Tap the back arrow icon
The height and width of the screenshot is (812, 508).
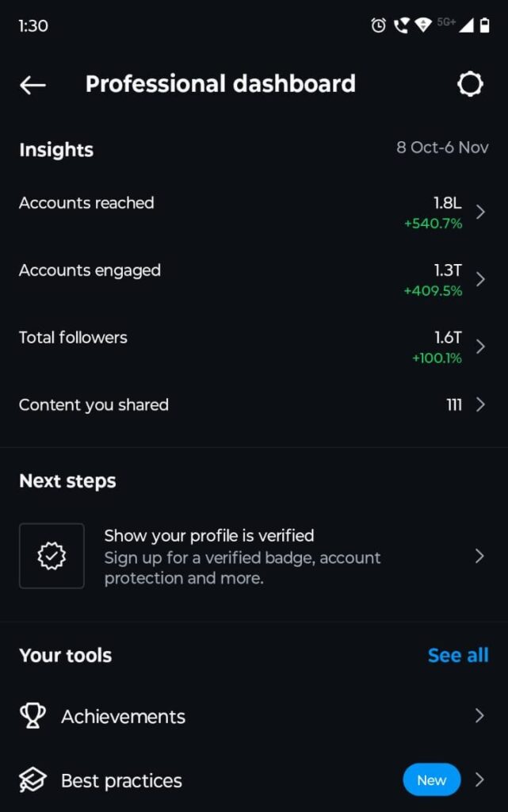click(32, 85)
